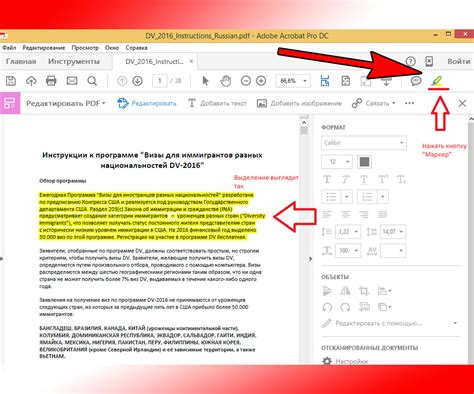Toggle underline text style
This screenshot has height=394, width=474.
[x=364, y=180]
